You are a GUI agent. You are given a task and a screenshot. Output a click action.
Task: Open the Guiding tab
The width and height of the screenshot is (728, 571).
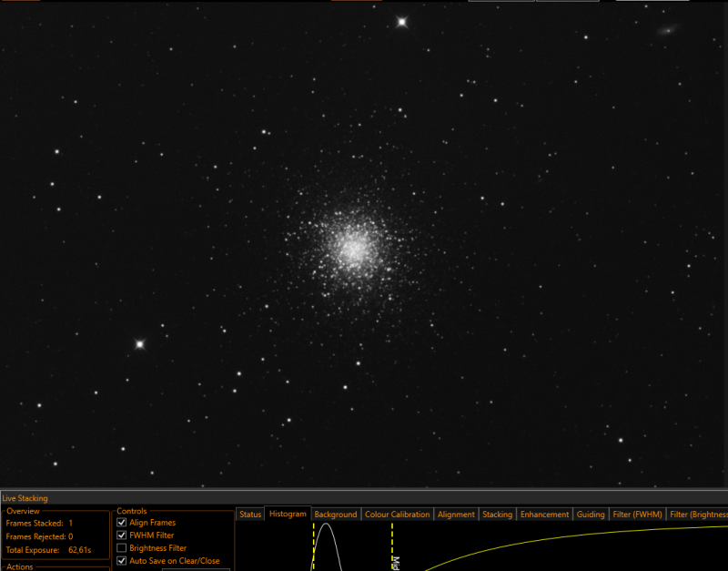(591, 515)
